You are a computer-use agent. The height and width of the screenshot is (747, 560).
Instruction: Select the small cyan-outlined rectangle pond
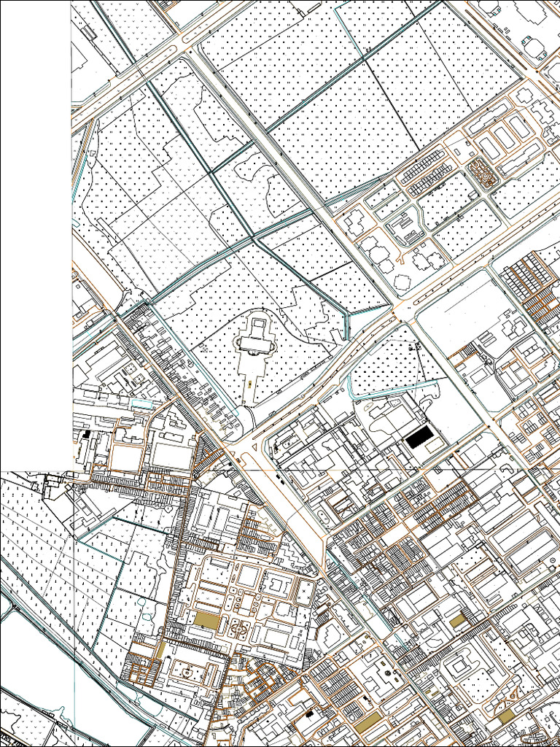tap(141, 404)
